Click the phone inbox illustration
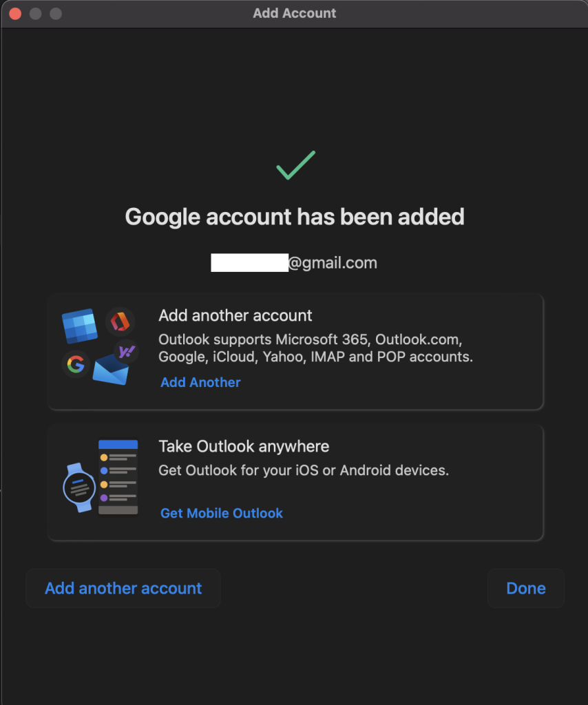588x705 pixels. click(118, 476)
